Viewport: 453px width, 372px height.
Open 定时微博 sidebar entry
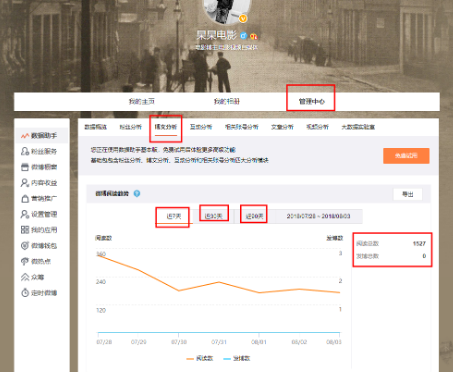39,293
